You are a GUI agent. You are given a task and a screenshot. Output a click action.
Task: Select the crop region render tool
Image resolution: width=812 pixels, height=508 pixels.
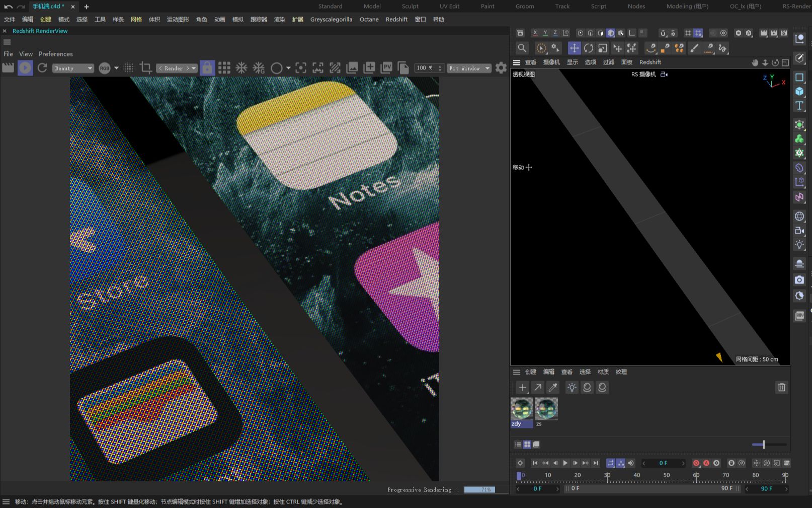pyautogui.click(x=146, y=68)
